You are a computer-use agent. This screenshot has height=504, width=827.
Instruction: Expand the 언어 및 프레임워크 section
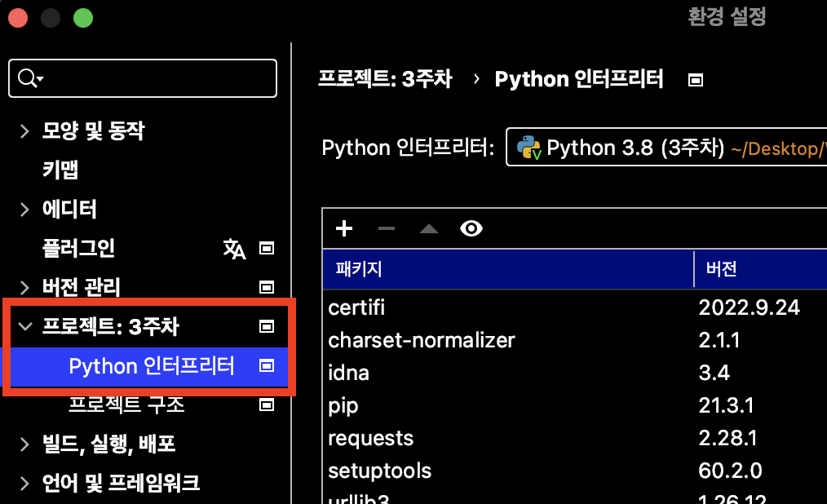click(24, 483)
